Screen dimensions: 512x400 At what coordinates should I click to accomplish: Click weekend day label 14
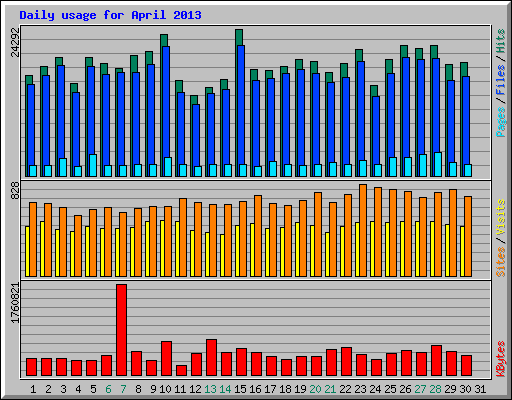point(225,389)
